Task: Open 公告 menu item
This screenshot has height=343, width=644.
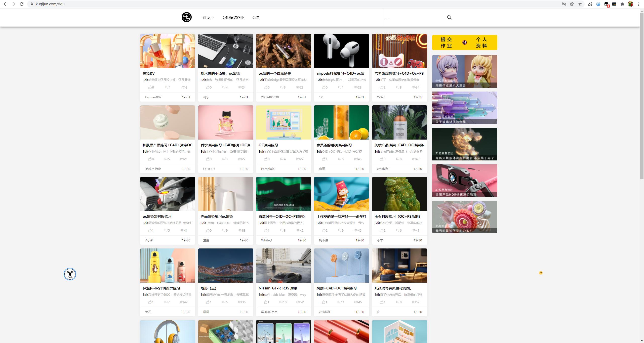Action: pyautogui.click(x=256, y=18)
